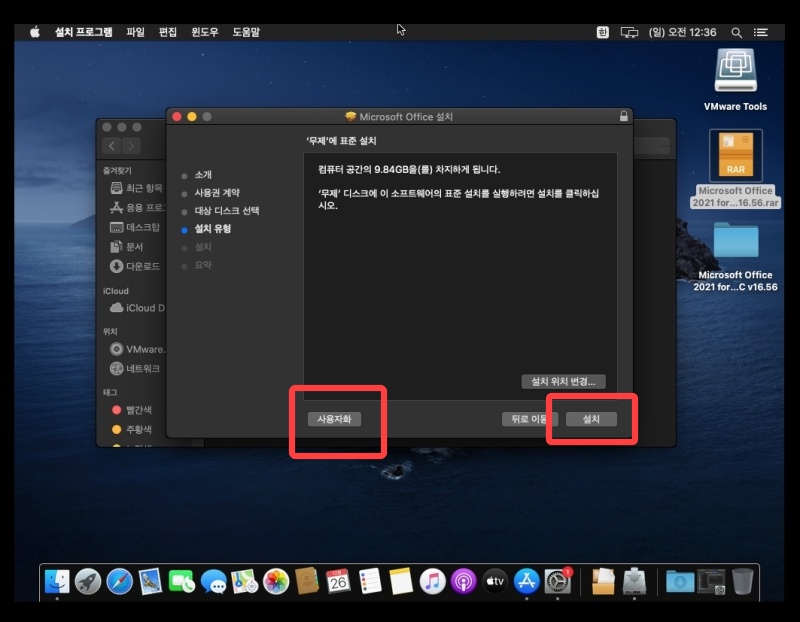Open the 설치 프로그램 menu
Viewport: 800px width, 622px height.
(84, 32)
